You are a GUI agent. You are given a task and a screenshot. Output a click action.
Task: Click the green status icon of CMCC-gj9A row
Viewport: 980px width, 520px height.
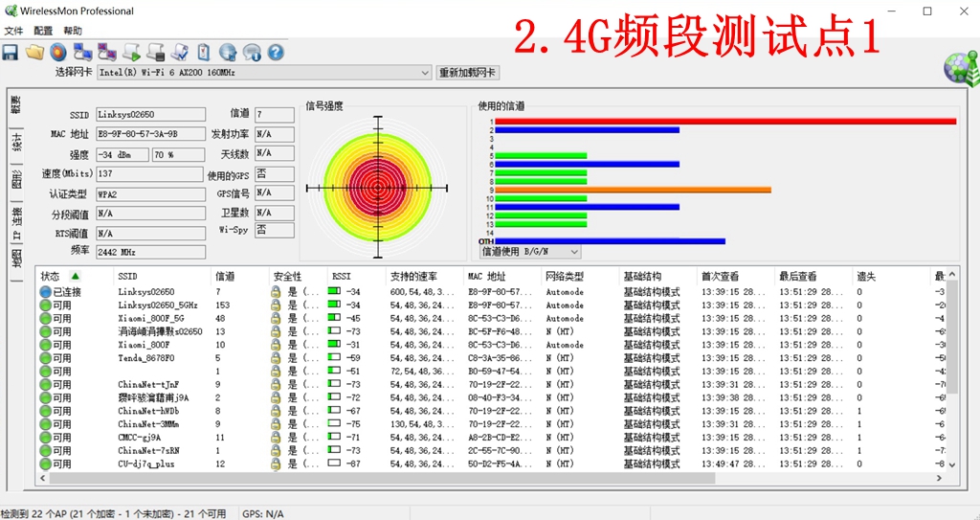tap(45, 438)
